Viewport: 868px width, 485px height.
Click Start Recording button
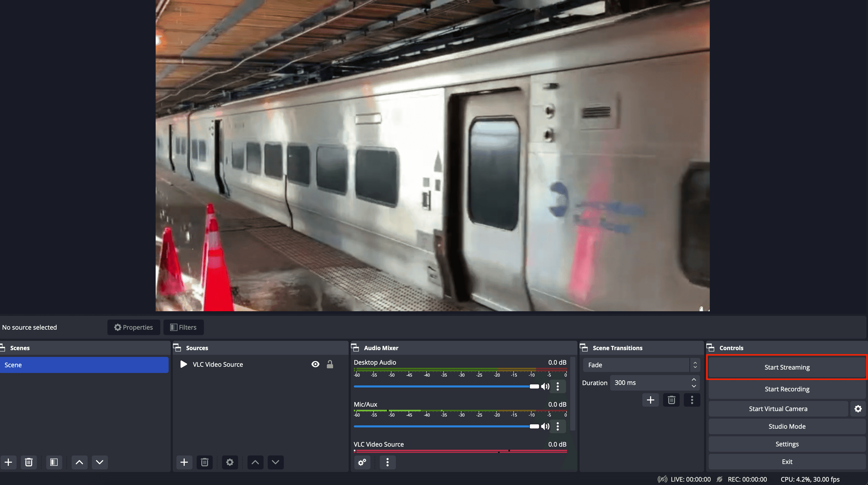pyautogui.click(x=787, y=389)
